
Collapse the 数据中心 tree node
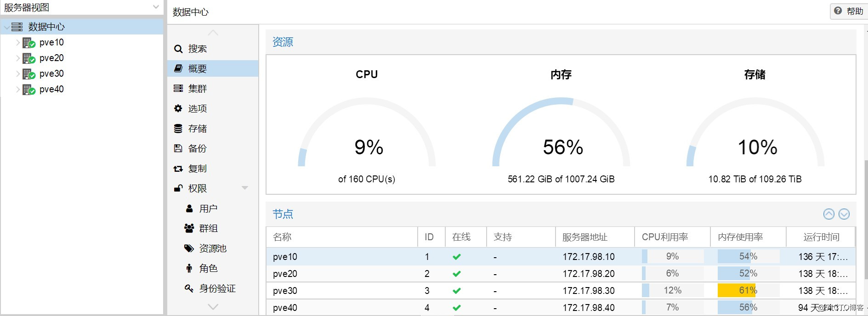click(6, 28)
